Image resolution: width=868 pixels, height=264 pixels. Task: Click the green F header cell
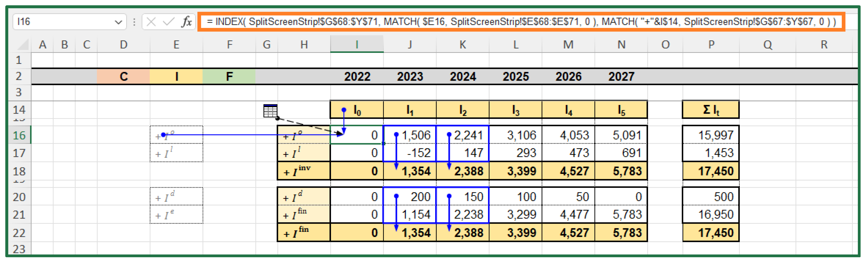229,76
